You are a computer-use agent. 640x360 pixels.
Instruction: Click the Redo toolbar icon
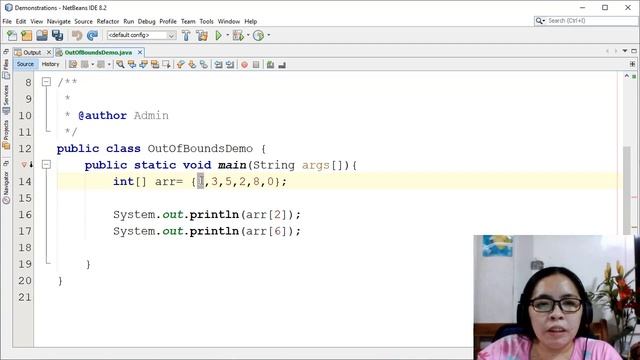click(x=92, y=36)
